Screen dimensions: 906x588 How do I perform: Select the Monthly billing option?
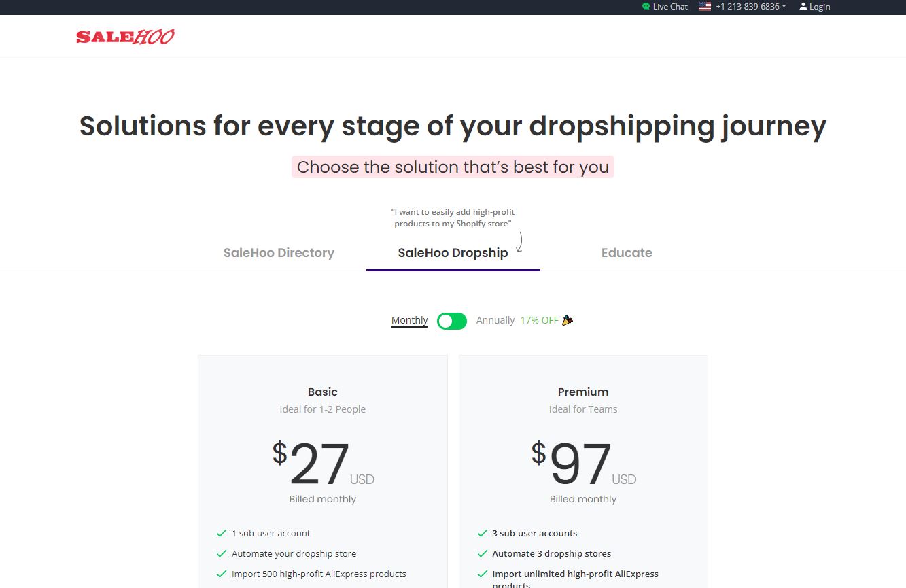[x=410, y=320]
